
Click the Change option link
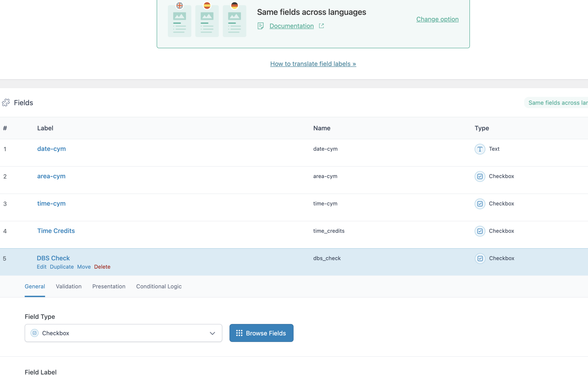pos(437,19)
